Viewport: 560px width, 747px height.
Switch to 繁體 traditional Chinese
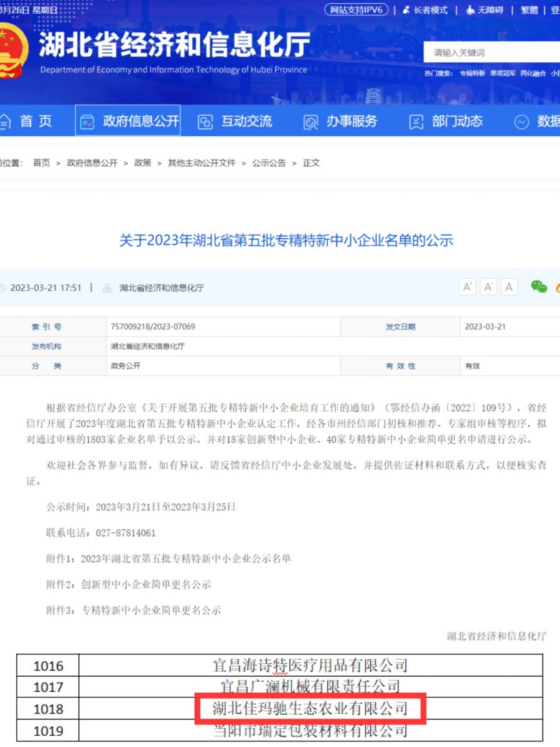click(529, 10)
